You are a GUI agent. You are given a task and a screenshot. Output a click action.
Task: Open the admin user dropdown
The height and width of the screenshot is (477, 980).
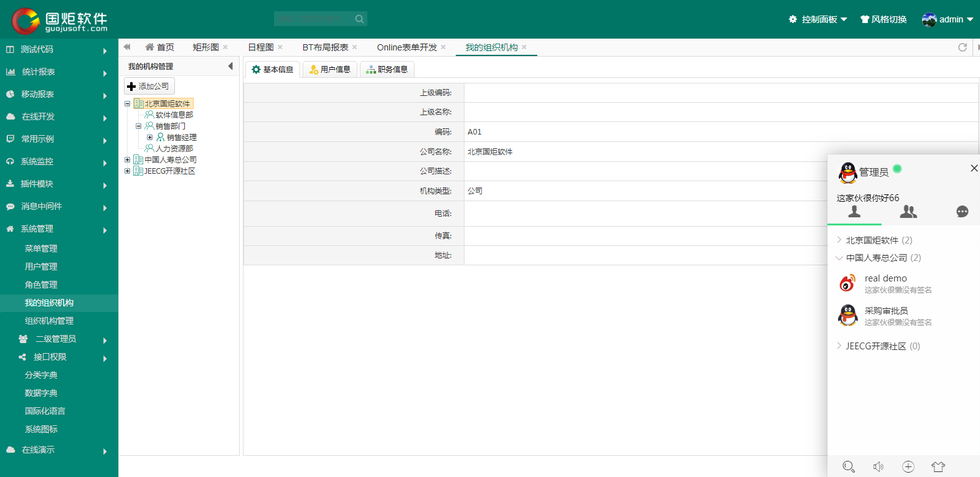(x=947, y=19)
